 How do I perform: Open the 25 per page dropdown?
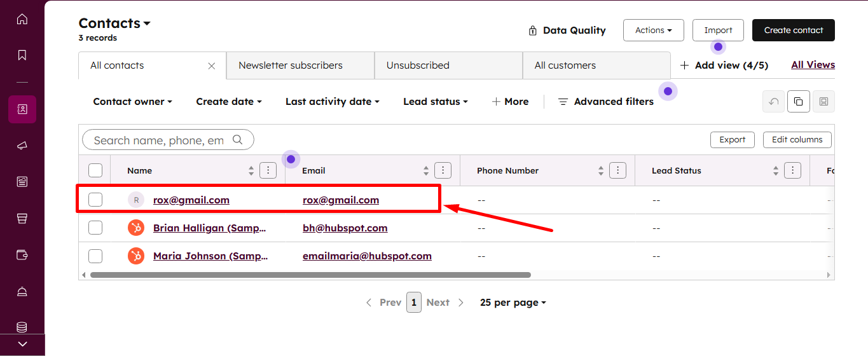point(513,303)
